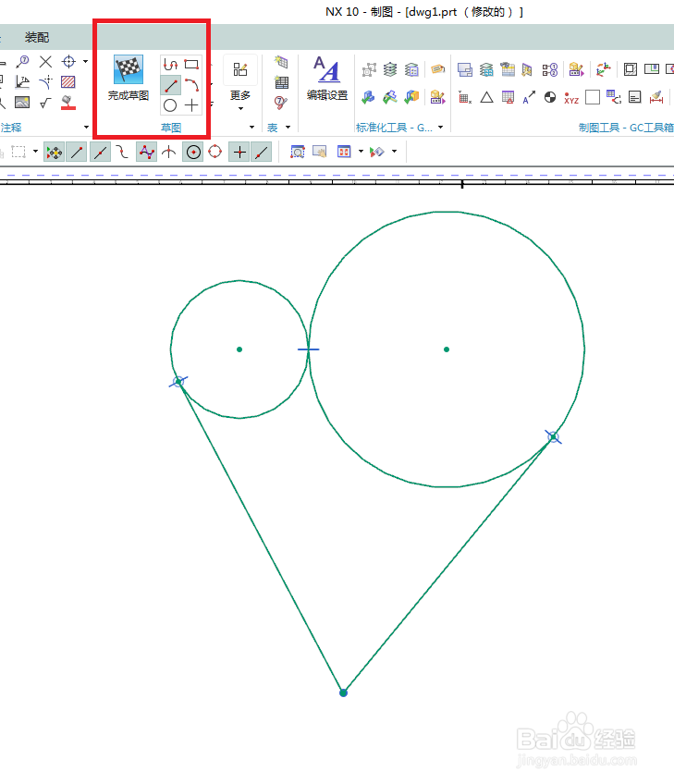Select the Profile sketch tool
Image resolution: width=674 pixels, height=784 pixels.
170,64
